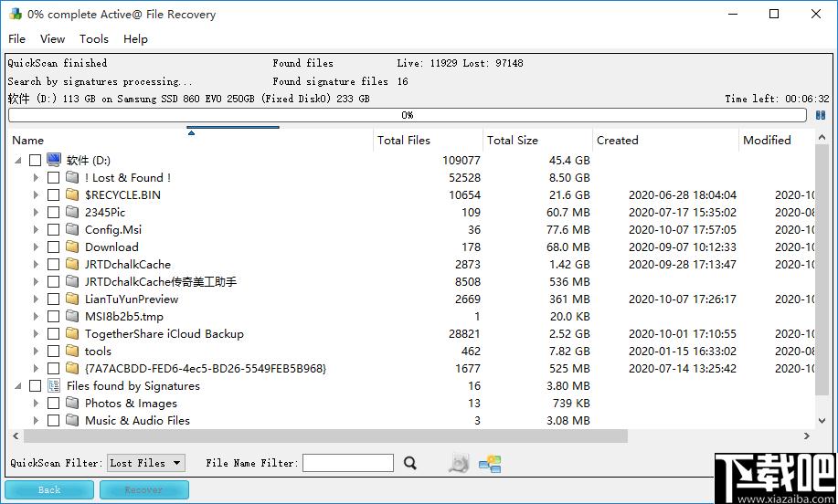
Task: Open the File menu
Action: (x=16, y=39)
